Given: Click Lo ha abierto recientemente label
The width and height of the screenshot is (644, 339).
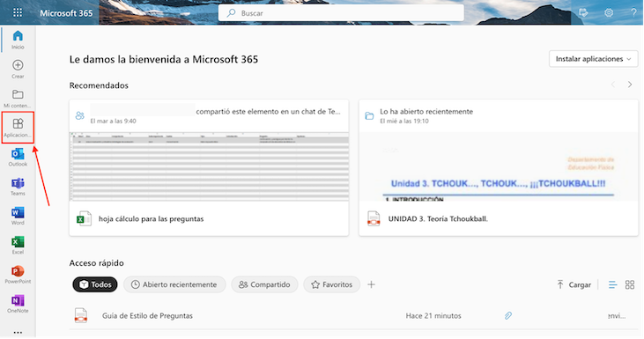Looking at the screenshot, I should point(426,111).
